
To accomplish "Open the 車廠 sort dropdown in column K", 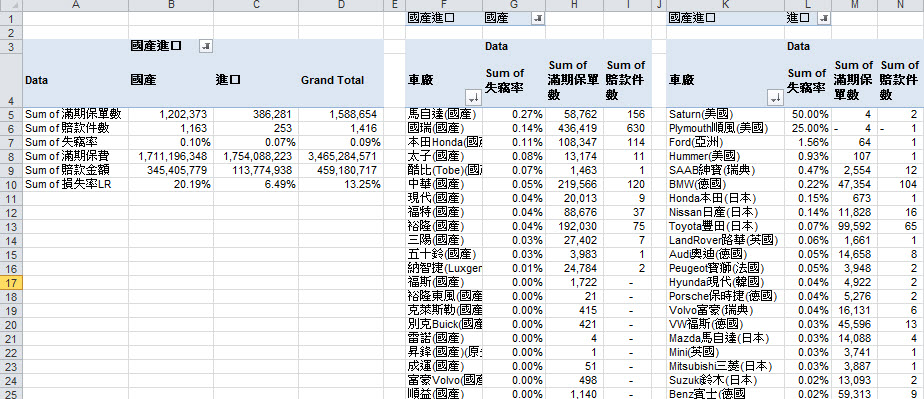I will pos(776,98).
